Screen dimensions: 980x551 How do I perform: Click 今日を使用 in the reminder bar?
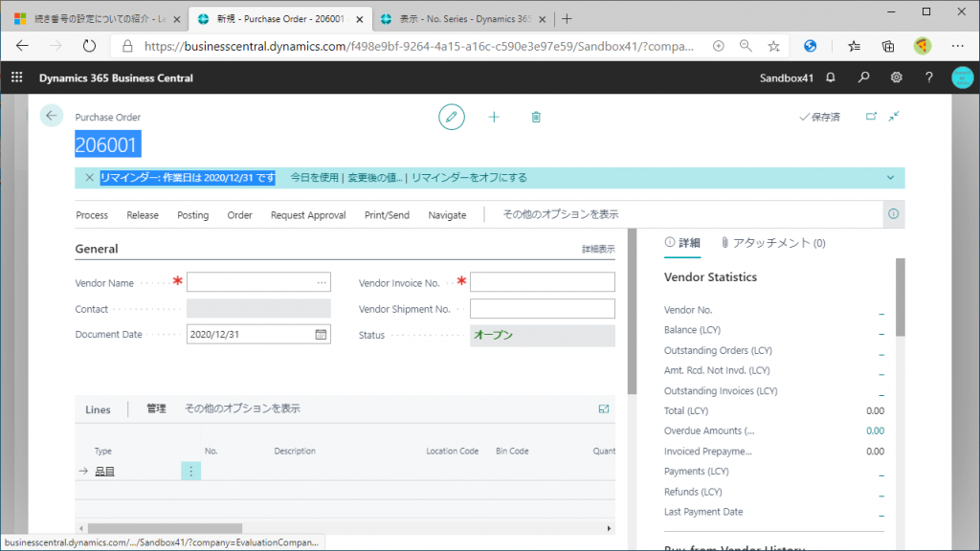[314, 177]
